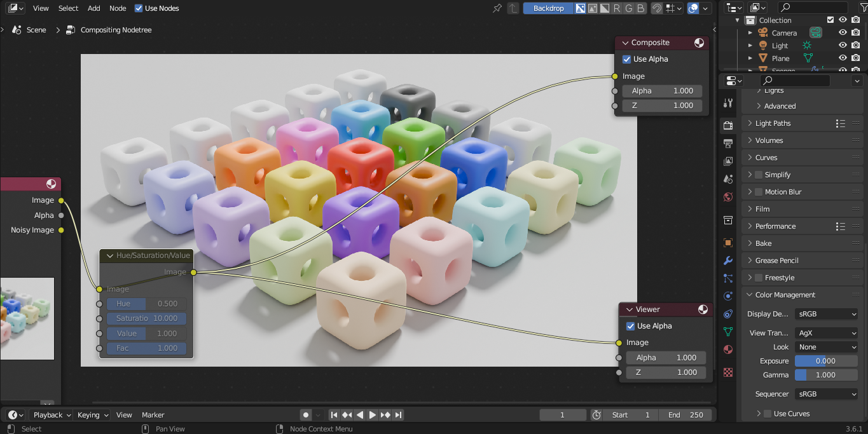Image resolution: width=868 pixels, height=434 pixels.
Task: Select the Alpha backdrop channel icon
Action: [605, 8]
